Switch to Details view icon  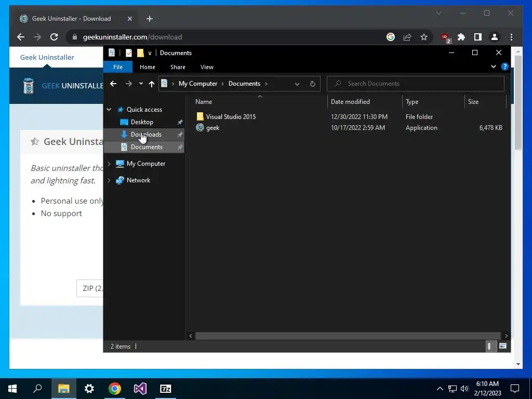pos(490,346)
